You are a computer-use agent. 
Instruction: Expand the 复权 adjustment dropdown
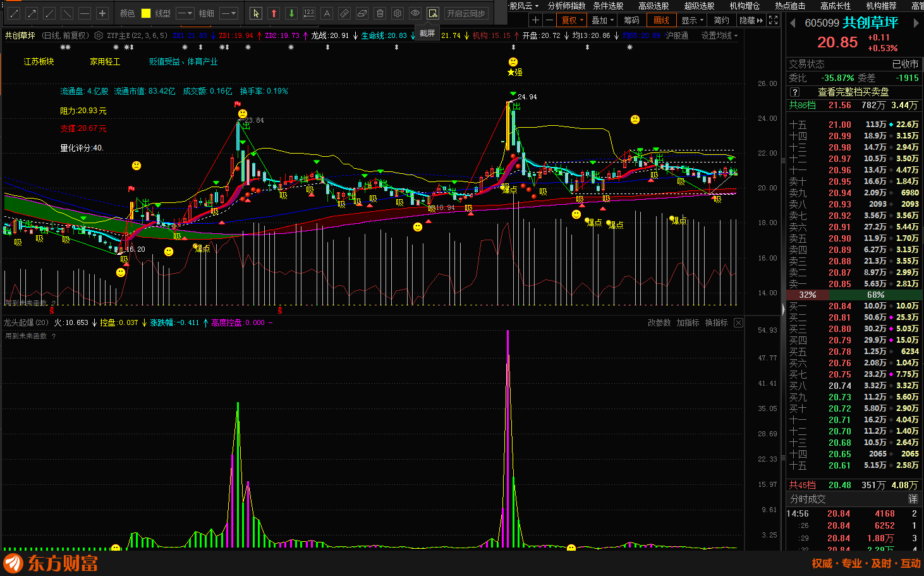[x=573, y=20]
